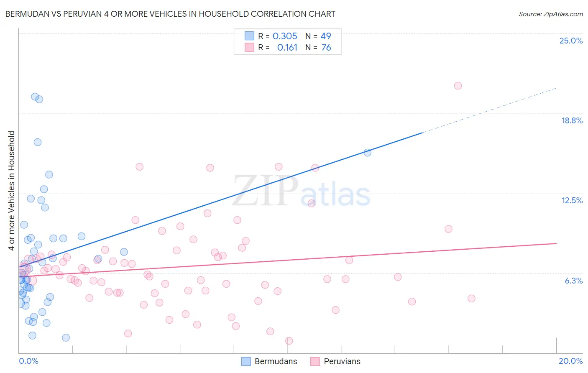The width and height of the screenshot is (588, 373).
Task: Click the 18.8% y-axis label
Action: click(572, 120)
